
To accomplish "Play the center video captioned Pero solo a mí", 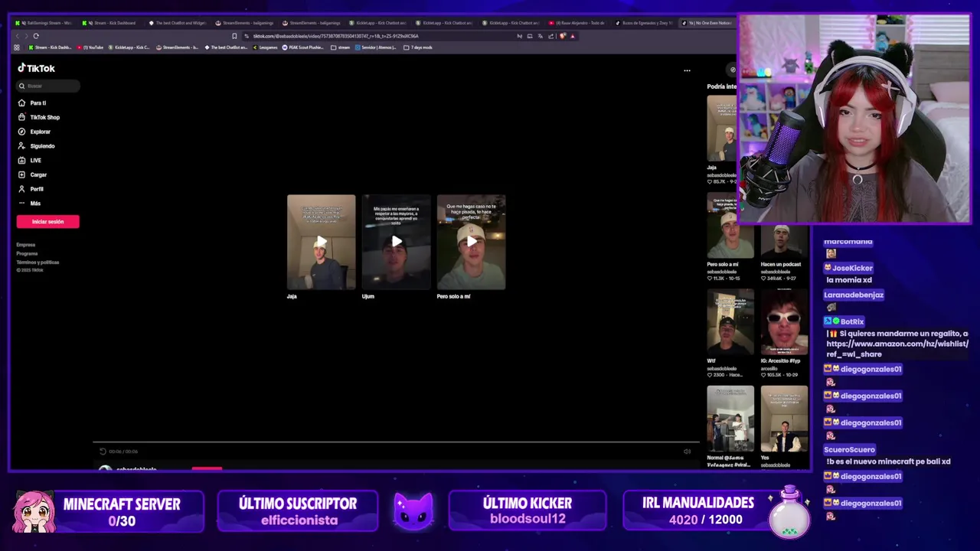I will tap(471, 242).
